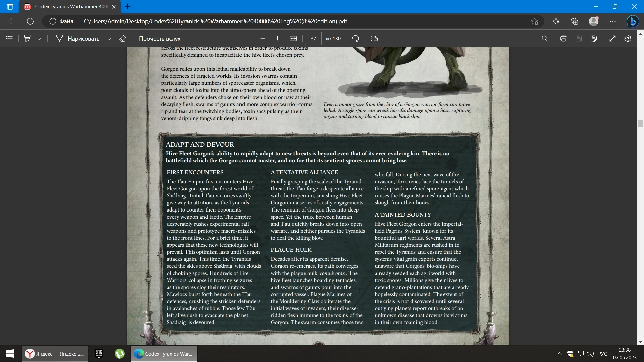Click the 'из 130' page count label
Image resolution: width=644 pixels, height=362 pixels.
click(x=333, y=39)
